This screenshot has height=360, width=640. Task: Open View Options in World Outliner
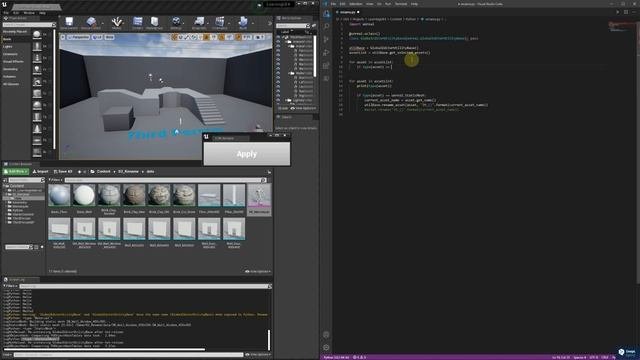click(303, 108)
